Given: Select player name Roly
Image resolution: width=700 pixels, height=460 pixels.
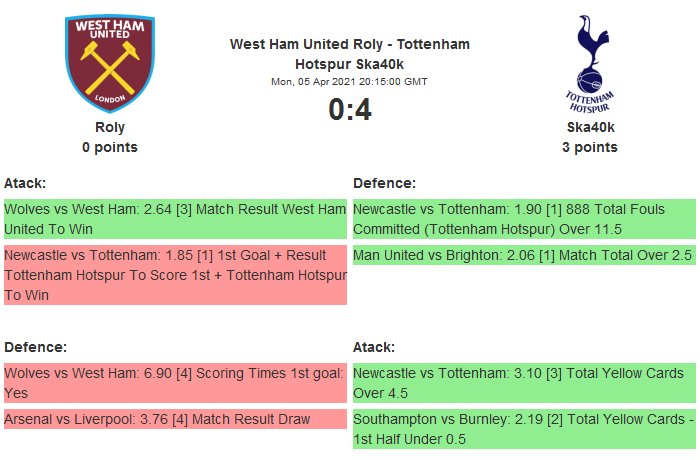Looking at the screenshot, I should click(110, 127).
